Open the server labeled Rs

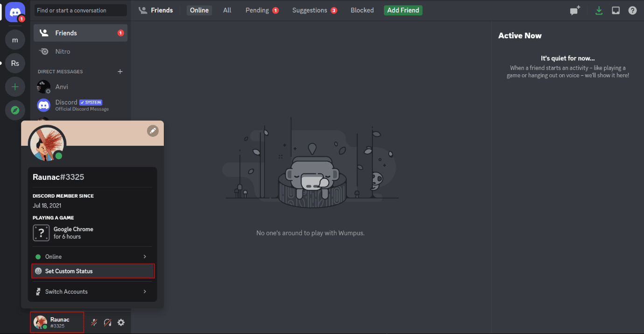15,63
